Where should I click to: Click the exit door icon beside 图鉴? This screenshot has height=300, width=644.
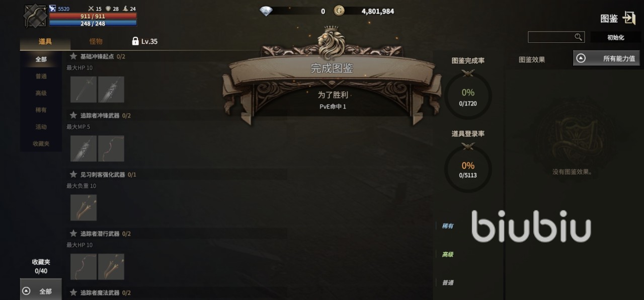[629, 18]
